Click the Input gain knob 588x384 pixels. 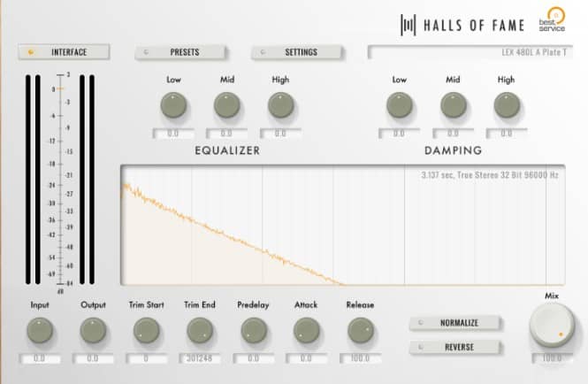coord(40,331)
